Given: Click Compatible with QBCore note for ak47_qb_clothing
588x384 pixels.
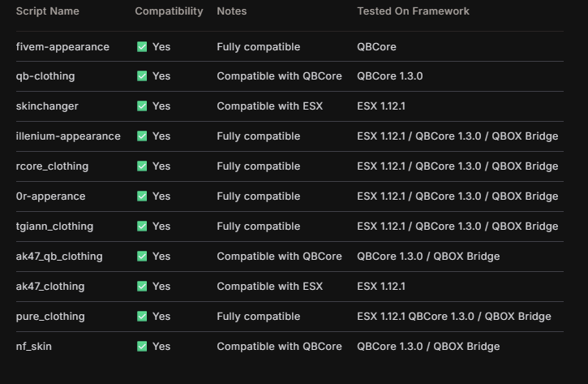Looking at the screenshot, I should pos(279,257).
